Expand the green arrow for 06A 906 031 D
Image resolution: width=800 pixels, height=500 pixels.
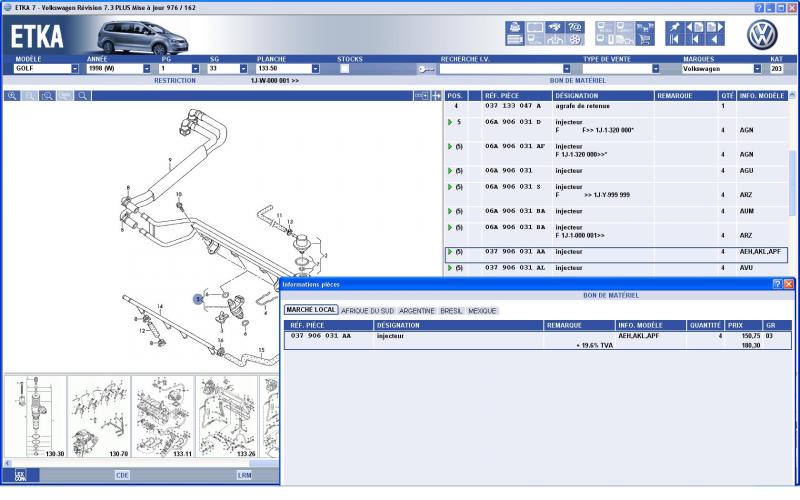click(x=450, y=122)
